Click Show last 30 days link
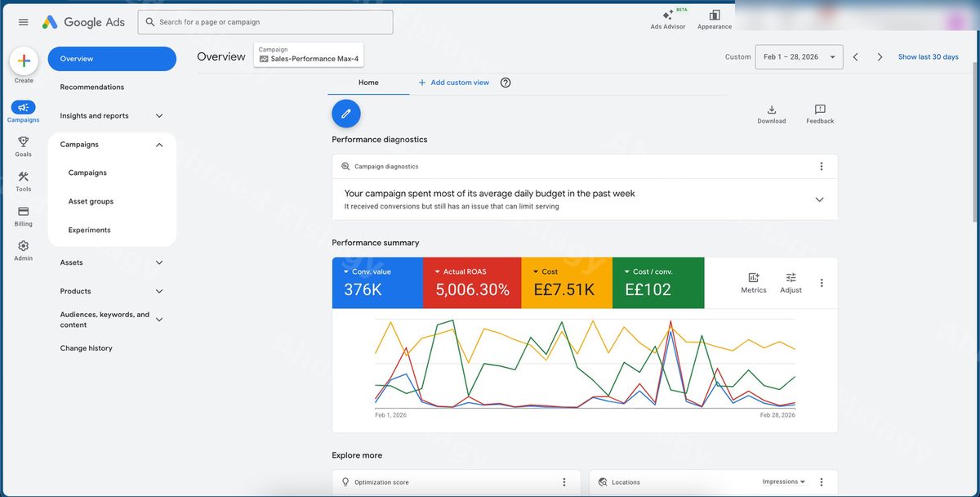This screenshot has width=980, height=497. point(929,57)
